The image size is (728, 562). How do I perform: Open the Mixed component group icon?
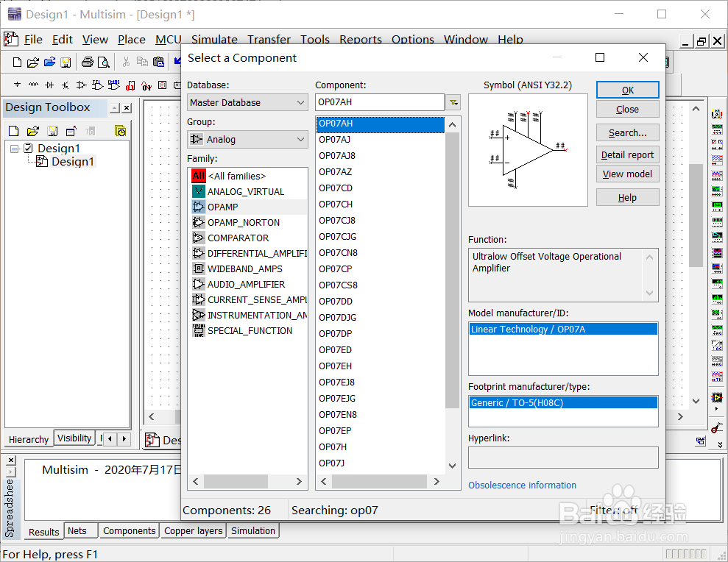pos(146,85)
